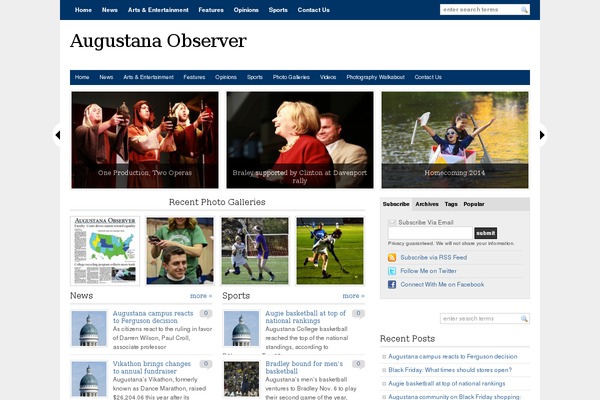Open the night lacrosse gallery thumbnail
600x400 pixels.
coord(330,251)
